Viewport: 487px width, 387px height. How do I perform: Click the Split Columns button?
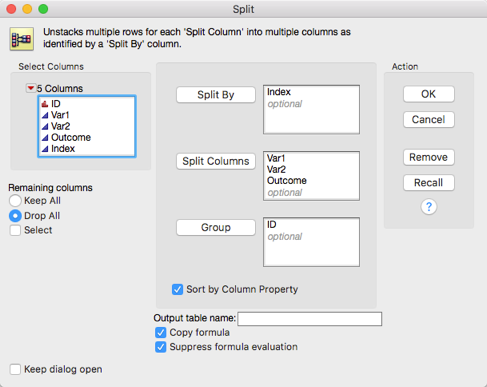(216, 161)
